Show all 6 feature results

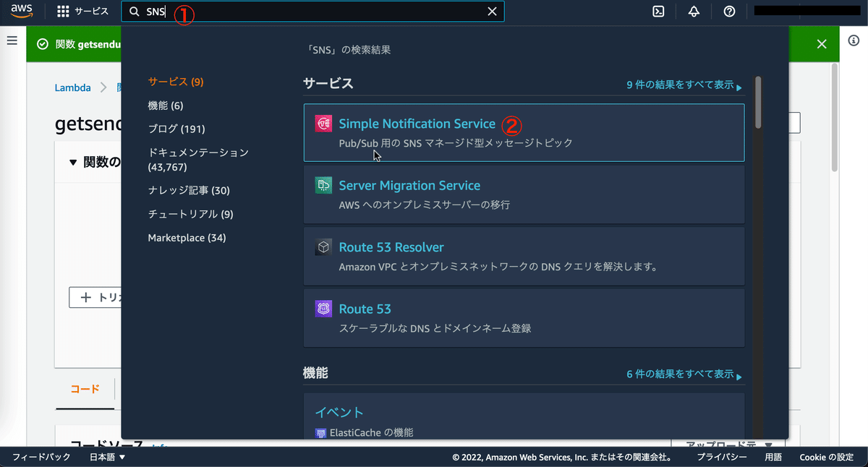(684, 374)
